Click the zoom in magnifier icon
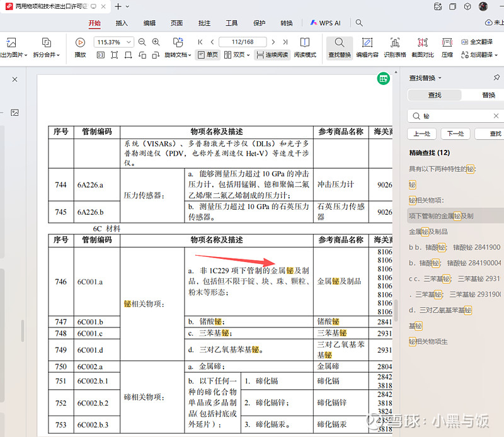504x437 pixels. tap(157, 42)
